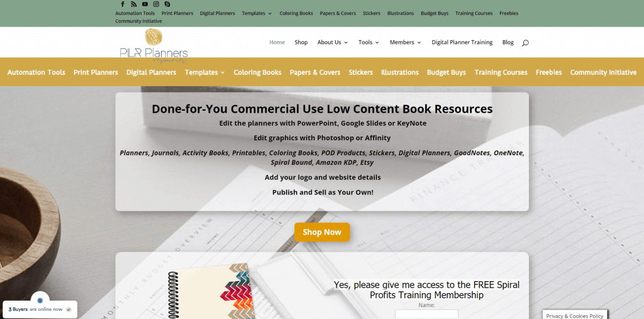Click the buyers online notification bubble icon

(40, 301)
